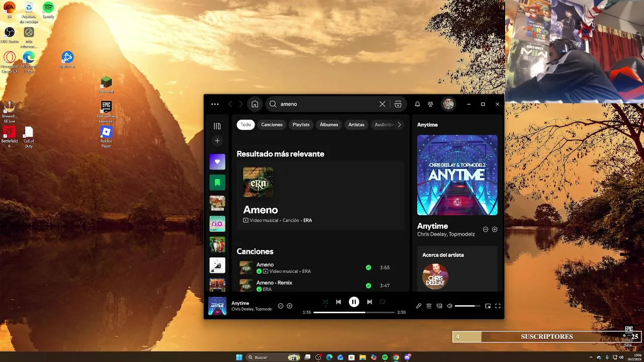Viewport: 644px width, 362px height.
Task: Open the ERA artist link in the top result
Action: [x=307, y=220]
